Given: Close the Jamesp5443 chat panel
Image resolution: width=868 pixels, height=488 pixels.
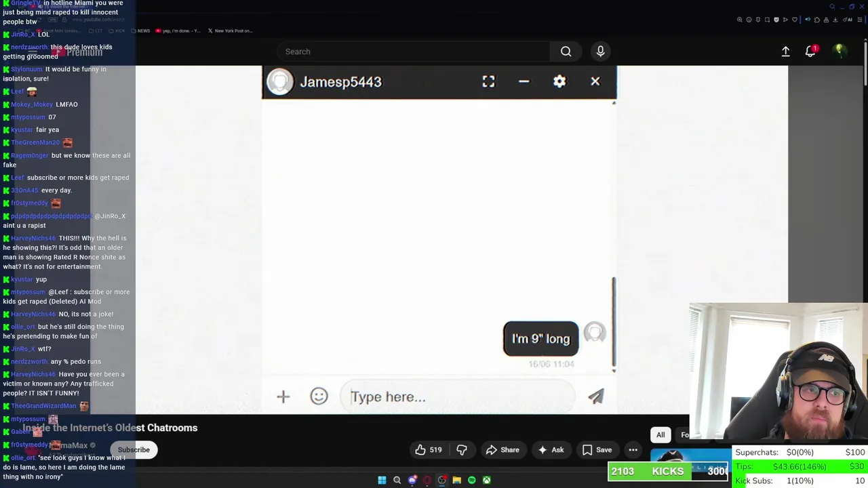Looking at the screenshot, I should point(595,81).
